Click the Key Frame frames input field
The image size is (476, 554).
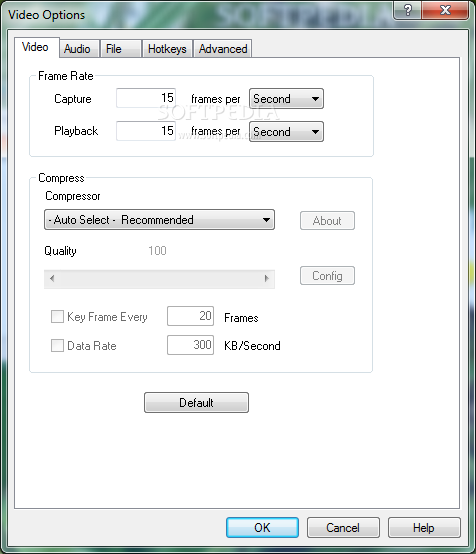coord(190,316)
